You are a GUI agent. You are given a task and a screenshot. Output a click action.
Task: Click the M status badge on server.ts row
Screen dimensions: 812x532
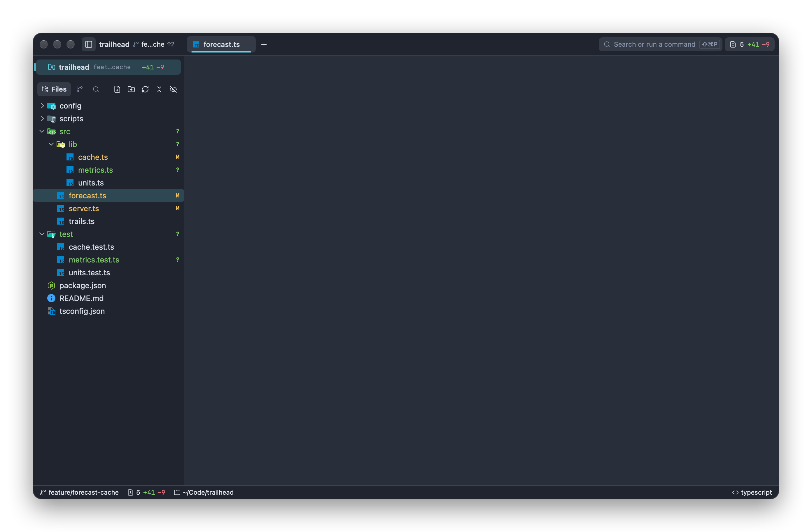[x=177, y=209]
